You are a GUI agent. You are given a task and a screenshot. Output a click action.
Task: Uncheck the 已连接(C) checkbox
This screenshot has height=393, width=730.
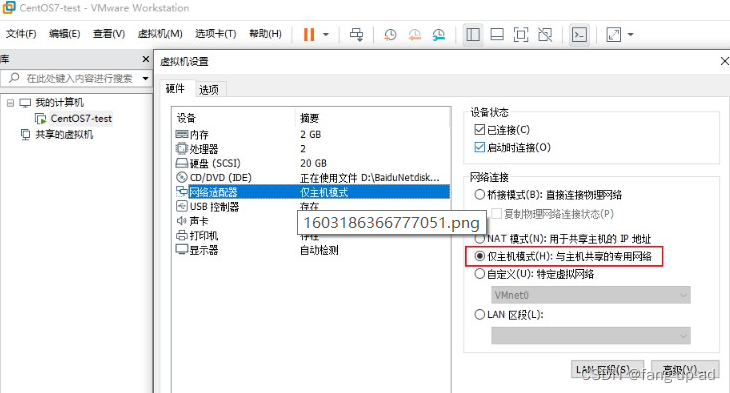(x=480, y=129)
